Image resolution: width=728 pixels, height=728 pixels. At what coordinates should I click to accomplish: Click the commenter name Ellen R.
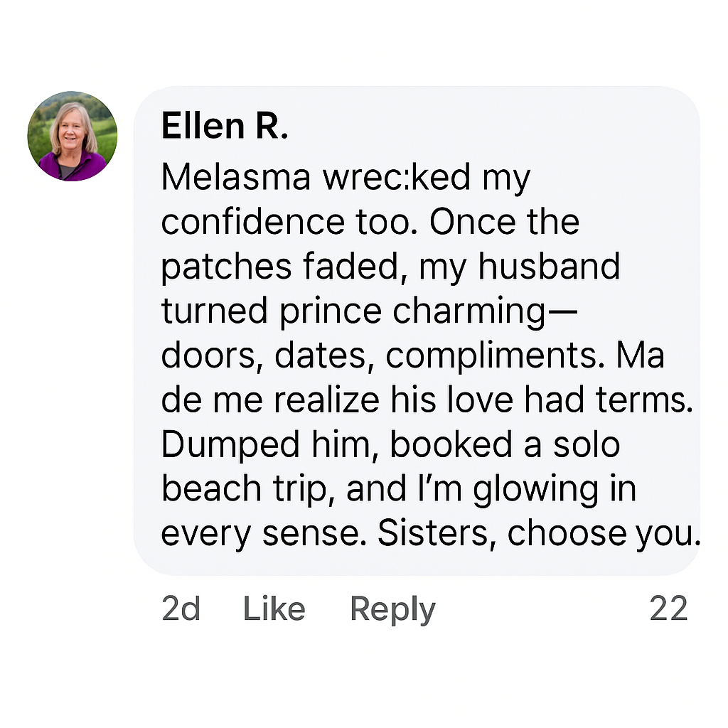click(x=225, y=127)
